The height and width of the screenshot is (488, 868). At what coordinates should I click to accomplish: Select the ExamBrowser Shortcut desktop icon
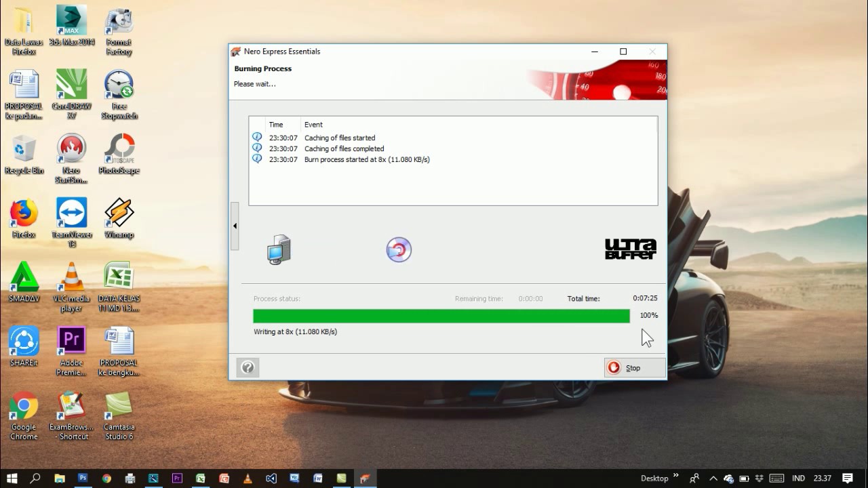tap(72, 415)
